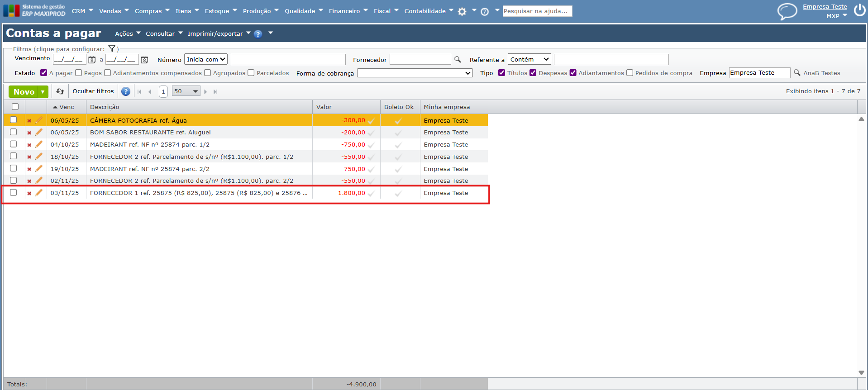
Task: Open the blue help icon in grid toolbar
Action: (126, 91)
